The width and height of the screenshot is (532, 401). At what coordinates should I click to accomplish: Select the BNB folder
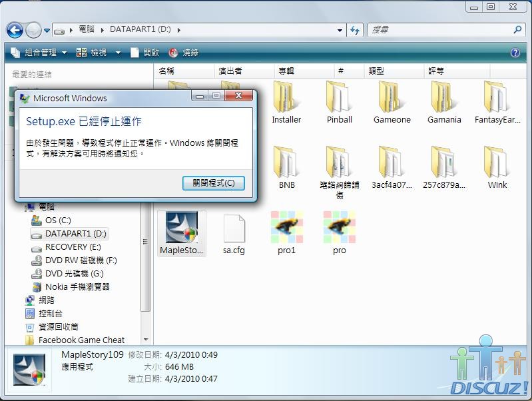coord(286,167)
